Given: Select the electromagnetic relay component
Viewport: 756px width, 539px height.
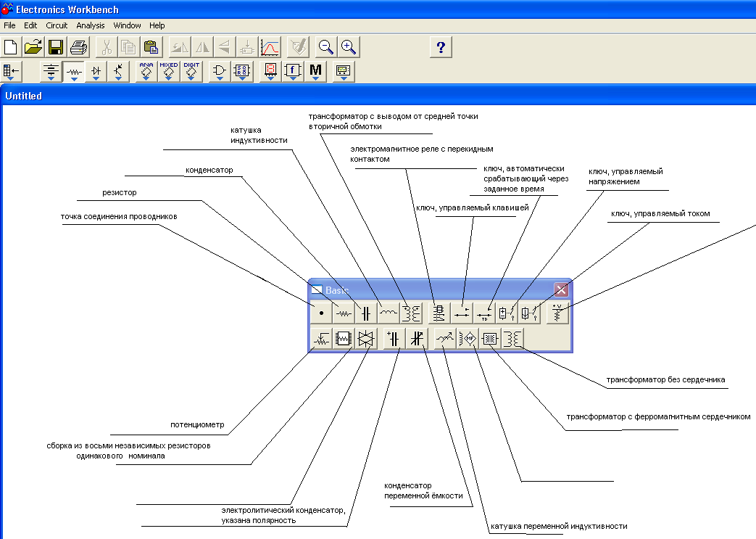Looking at the screenshot, I should click(439, 313).
